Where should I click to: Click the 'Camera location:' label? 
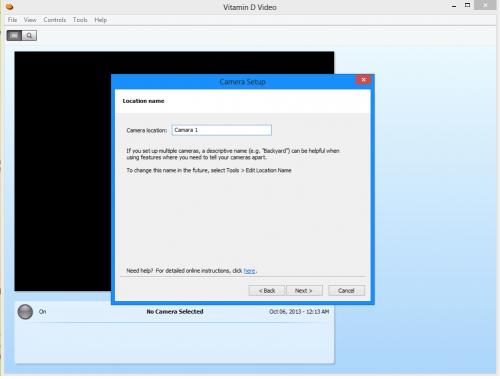click(147, 130)
